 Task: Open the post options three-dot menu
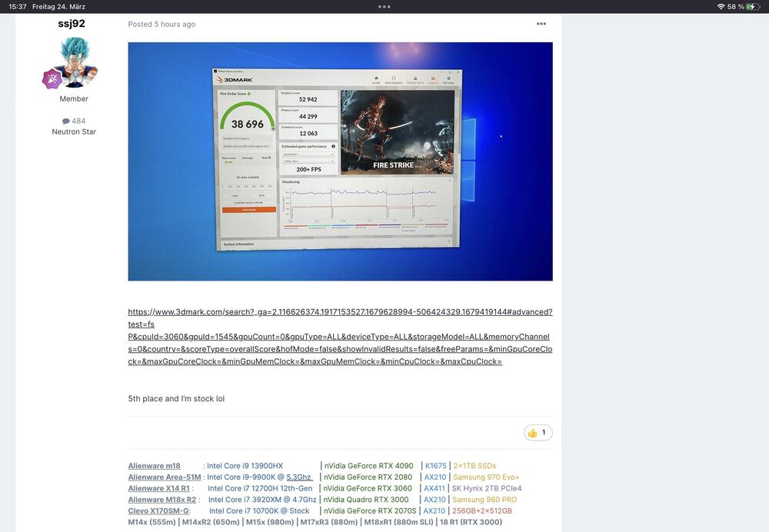click(541, 24)
